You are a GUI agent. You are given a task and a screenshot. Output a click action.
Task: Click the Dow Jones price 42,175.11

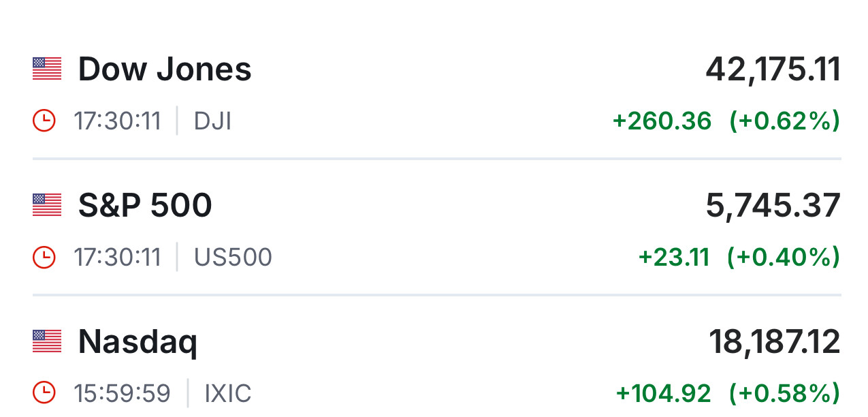773,69
